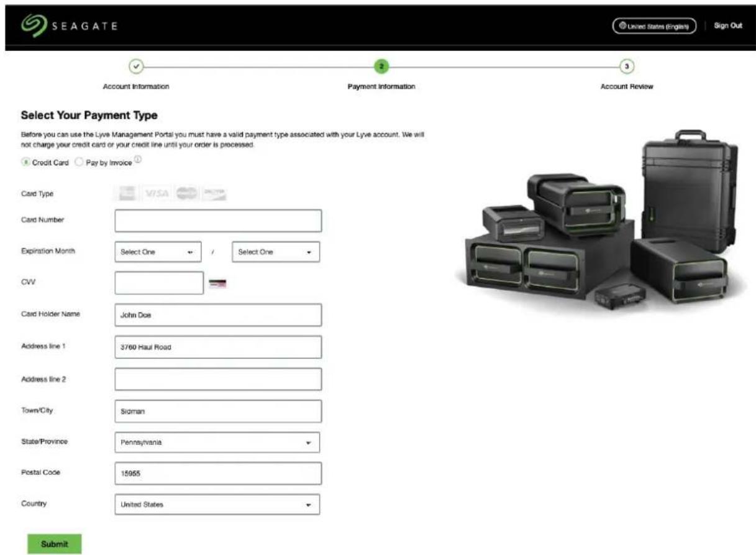Click the empty Address line 2 field
756x555 pixels.
(218, 379)
